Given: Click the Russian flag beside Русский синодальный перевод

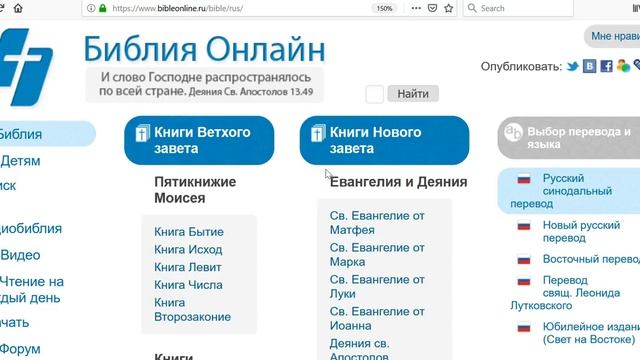Looking at the screenshot, I should point(524,179).
